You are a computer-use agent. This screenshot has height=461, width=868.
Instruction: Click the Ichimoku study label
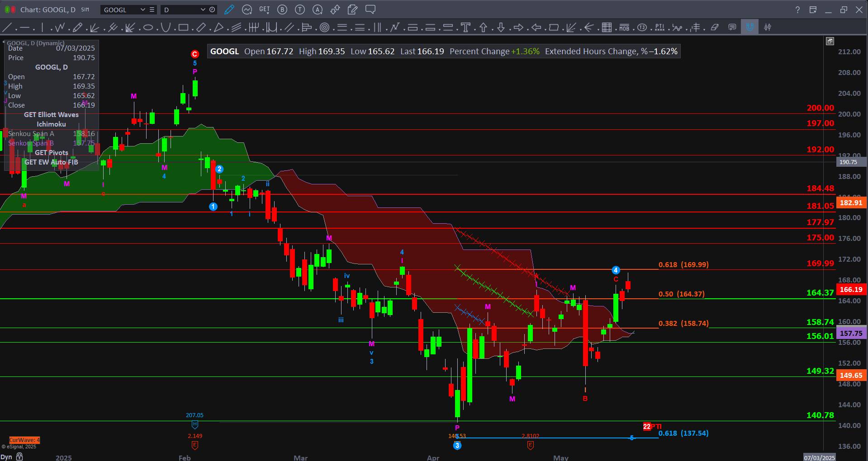pyautogui.click(x=51, y=124)
